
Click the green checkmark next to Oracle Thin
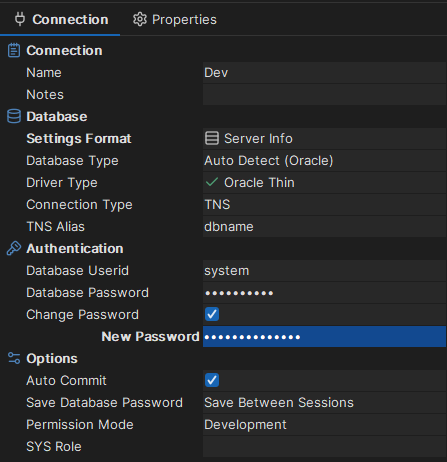pos(212,182)
